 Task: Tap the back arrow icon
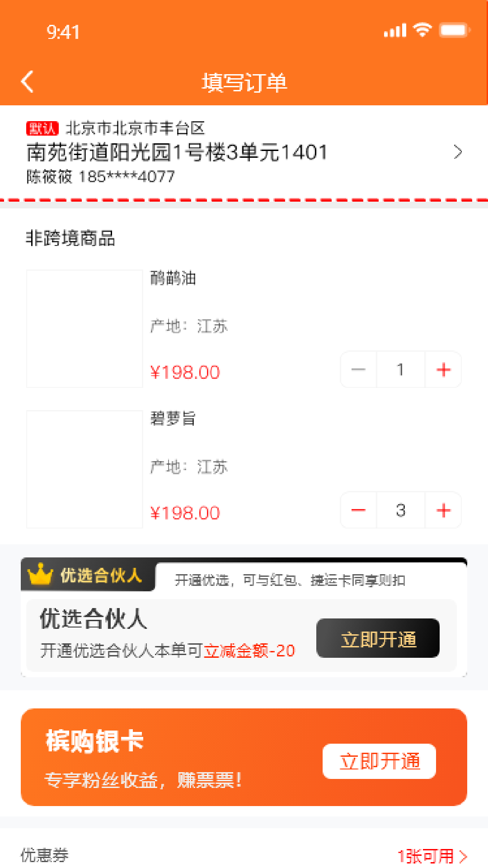pos(28,82)
